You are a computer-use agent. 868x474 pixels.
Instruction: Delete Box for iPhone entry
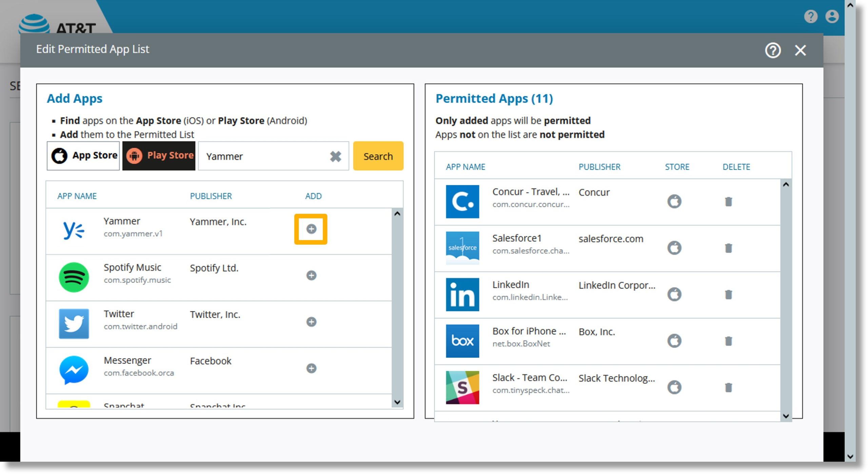728,341
